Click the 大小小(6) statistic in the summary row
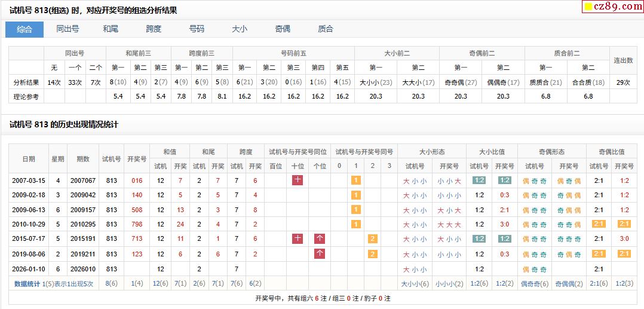 [415, 284]
